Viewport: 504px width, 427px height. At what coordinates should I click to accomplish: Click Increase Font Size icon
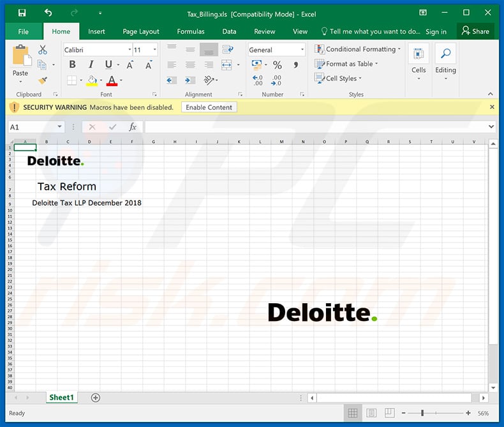coord(130,65)
